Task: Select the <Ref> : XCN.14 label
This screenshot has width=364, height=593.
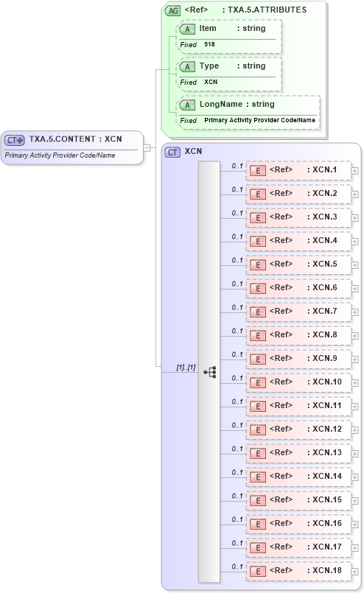Action: click(305, 476)
